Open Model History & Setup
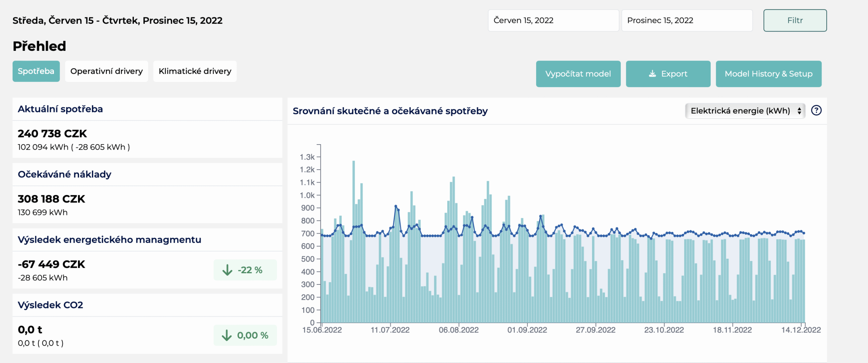The image size is (868, 363). tap(769, 74)
